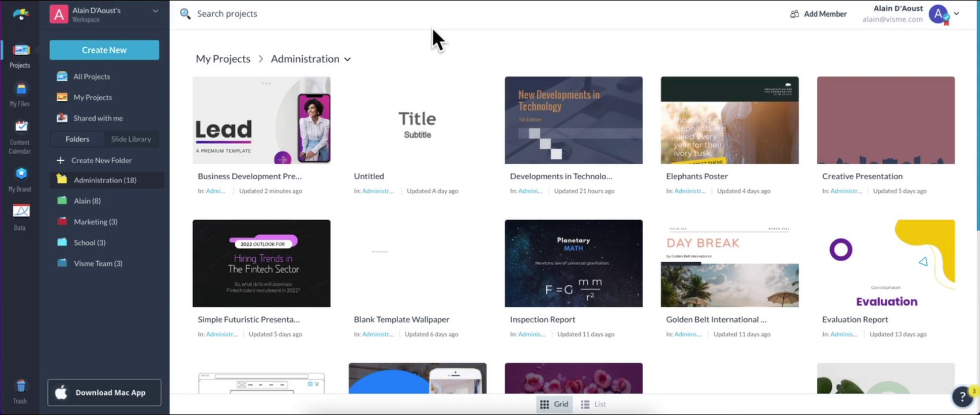The image size is (980, 415).
Task: Click the search magnifier icon
Action: 185,14
